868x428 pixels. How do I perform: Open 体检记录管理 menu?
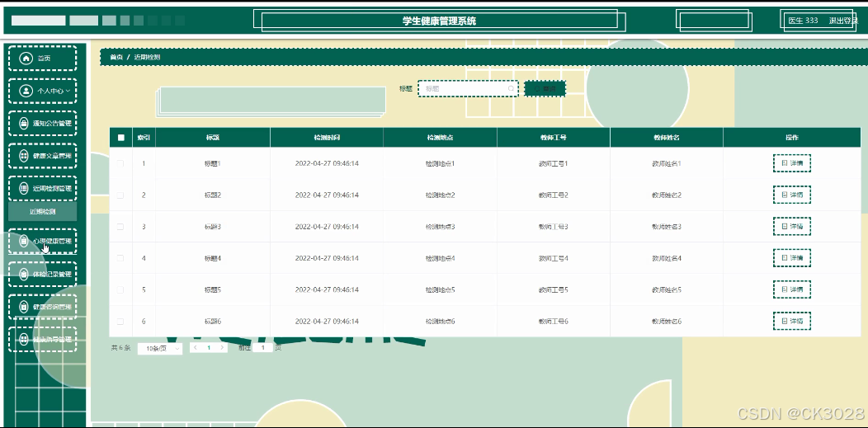click(42, 274)
